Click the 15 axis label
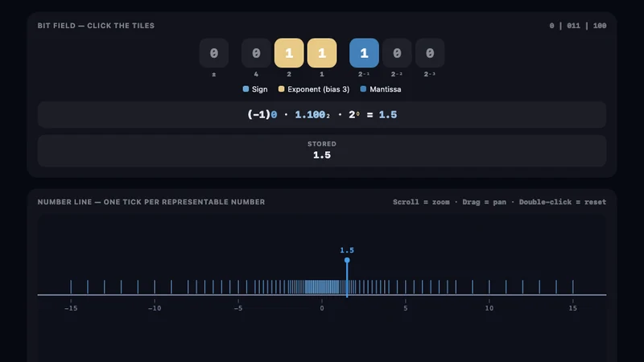This screenshot has width=644, height=362. [573, 308]
